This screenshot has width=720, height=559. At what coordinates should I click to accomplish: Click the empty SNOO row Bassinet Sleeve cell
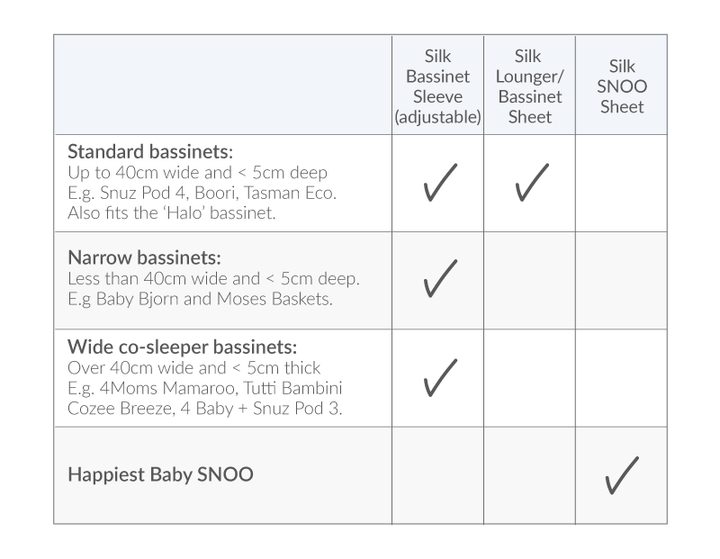(x=439, y=475)
